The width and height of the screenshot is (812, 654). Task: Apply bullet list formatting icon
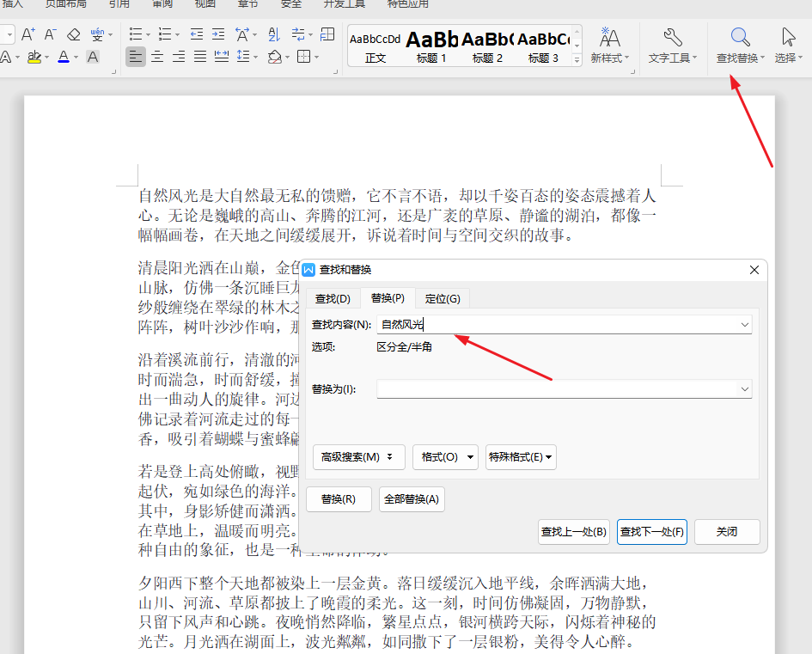tap(135, 33)
